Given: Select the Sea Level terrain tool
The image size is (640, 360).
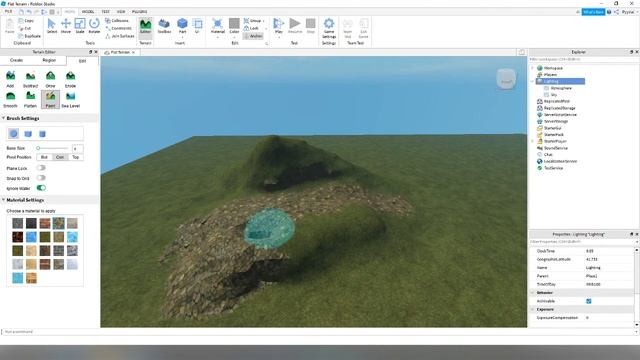Looking at the screenshot, I should click(x=70, y=99).
